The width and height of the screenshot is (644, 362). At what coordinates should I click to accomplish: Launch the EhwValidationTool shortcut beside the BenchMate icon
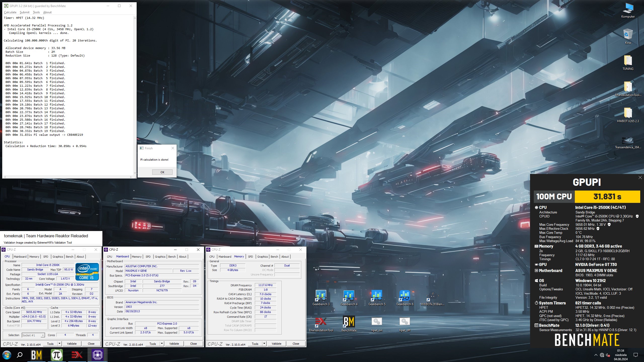click(321, 324)
